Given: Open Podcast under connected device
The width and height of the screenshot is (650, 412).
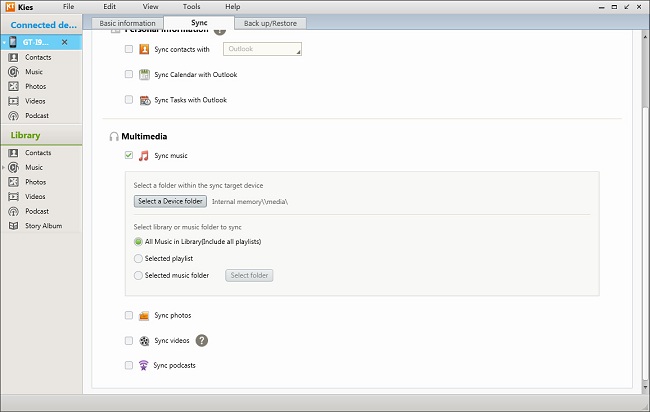Looking at the screenshot, I should coord(37,116).
